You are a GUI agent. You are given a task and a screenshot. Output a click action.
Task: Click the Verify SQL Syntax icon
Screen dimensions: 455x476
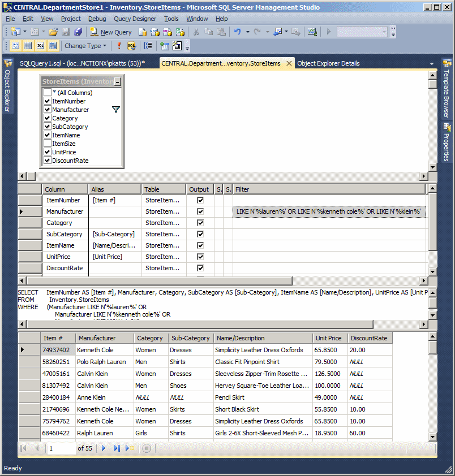coord(131,46)
